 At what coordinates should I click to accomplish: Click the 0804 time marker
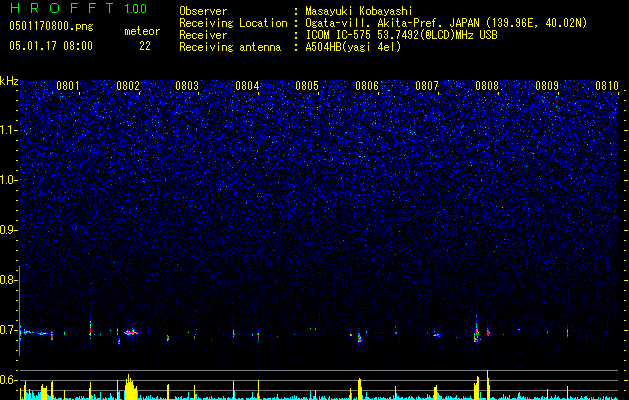point(247,86)
